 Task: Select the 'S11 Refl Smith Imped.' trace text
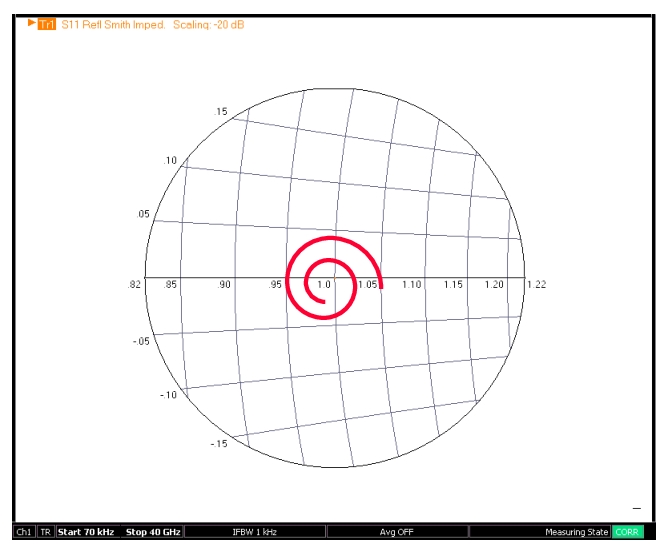tap(113, 25)
